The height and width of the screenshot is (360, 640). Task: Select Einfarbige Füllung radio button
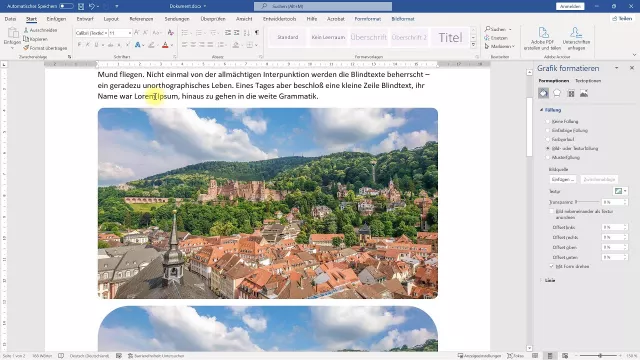548,130
